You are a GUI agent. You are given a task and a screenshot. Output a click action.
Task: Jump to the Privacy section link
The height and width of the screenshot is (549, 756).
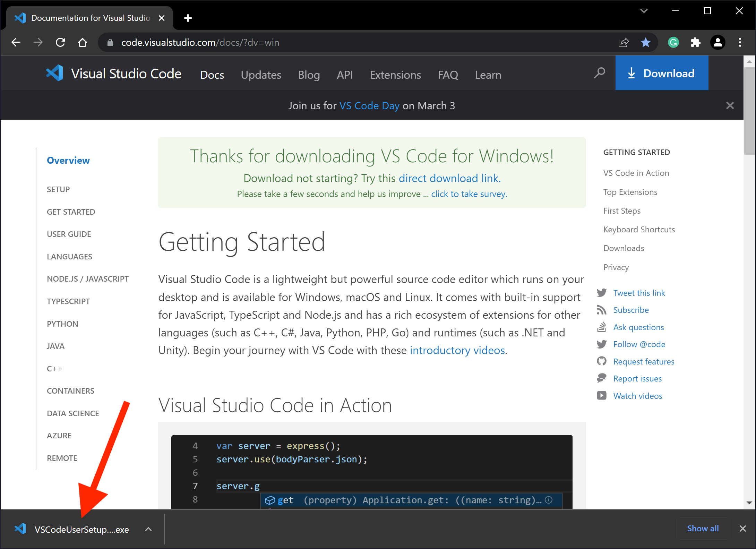[x=616, y=267]
